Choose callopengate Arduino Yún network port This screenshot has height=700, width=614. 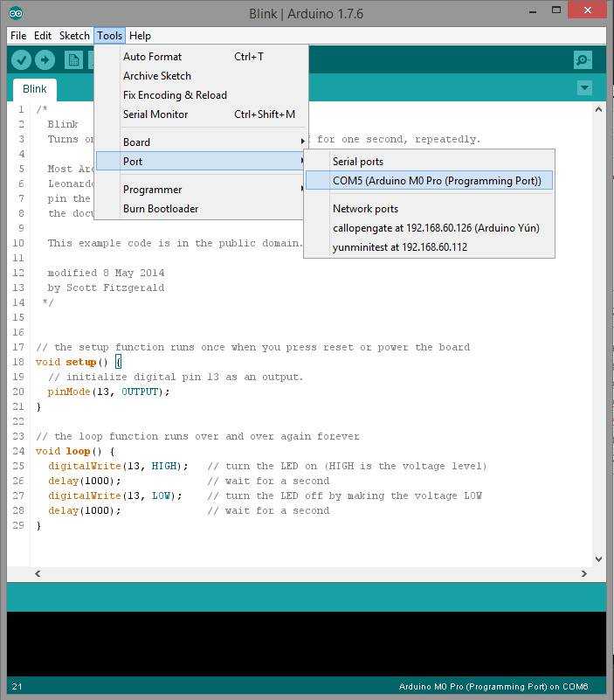pyautogui.click(x=436, y=227)
